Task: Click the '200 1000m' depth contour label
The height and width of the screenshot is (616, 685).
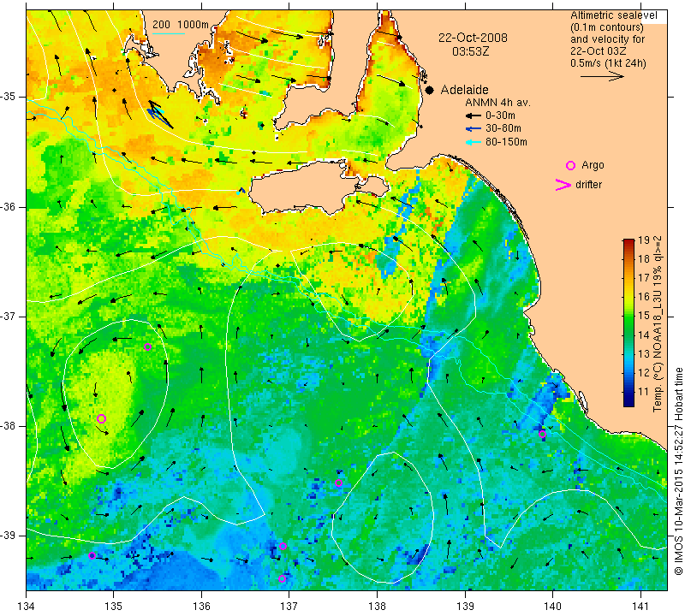Action: pos(181,25)
